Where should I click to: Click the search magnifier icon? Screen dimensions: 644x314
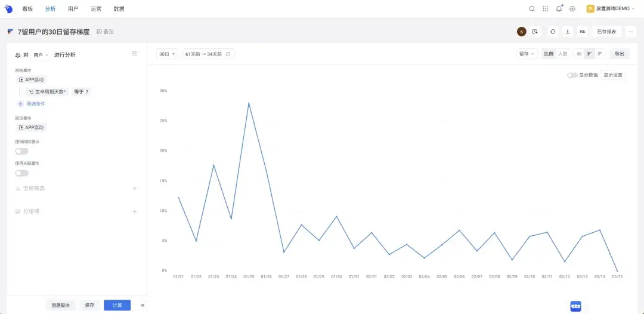pos(532,8)
